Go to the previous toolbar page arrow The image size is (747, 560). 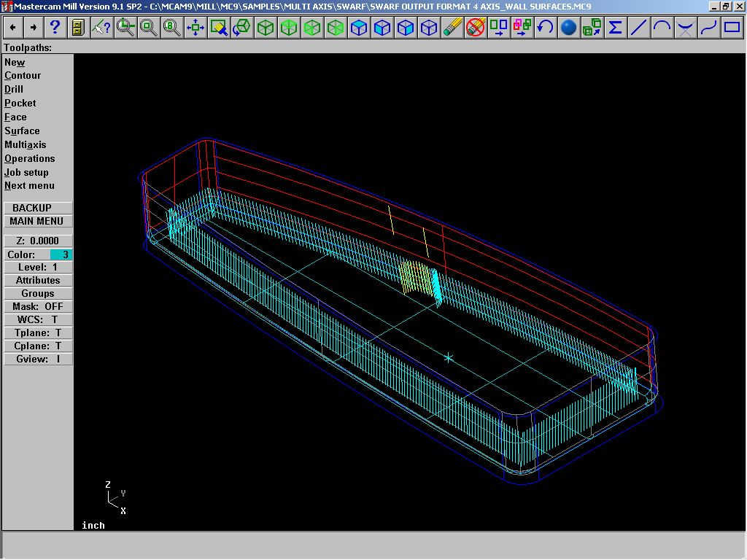[13, 28]
